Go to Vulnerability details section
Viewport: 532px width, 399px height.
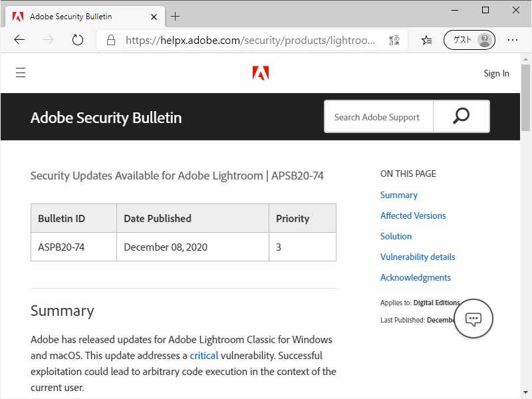(x=418, y=257)
